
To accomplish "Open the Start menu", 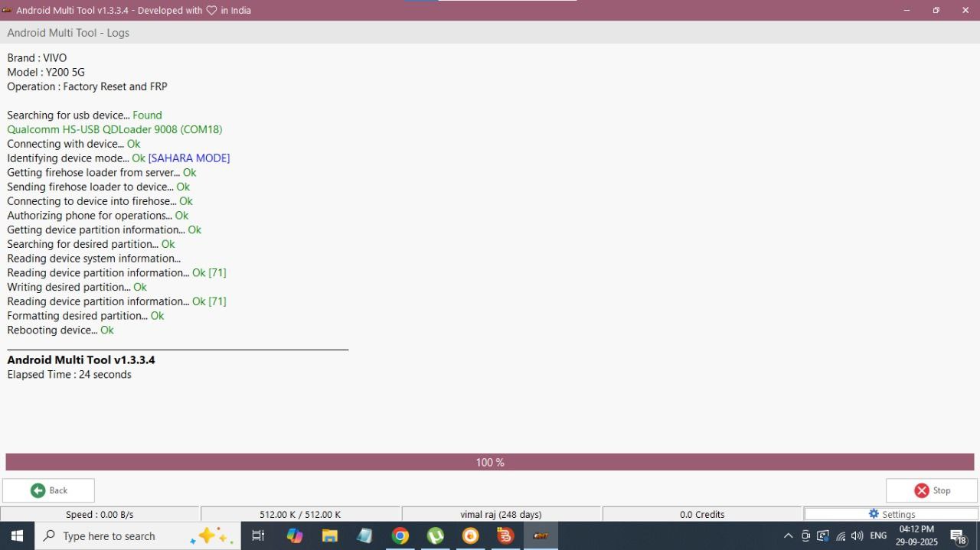I will [x=16, y=535].
